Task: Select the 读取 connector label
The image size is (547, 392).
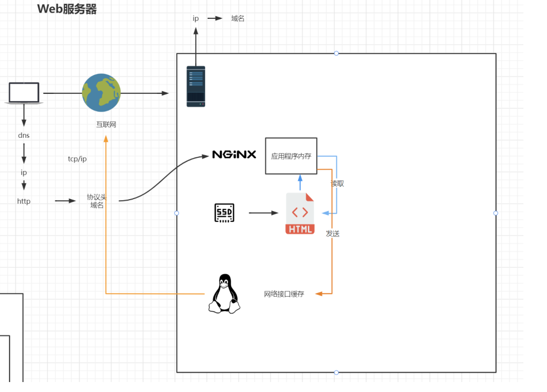Action: [x=337, y=184]
